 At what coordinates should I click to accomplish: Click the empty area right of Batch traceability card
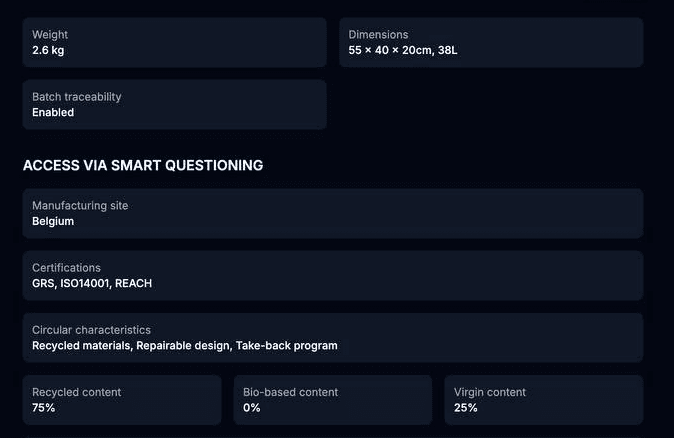coord(490,105)
